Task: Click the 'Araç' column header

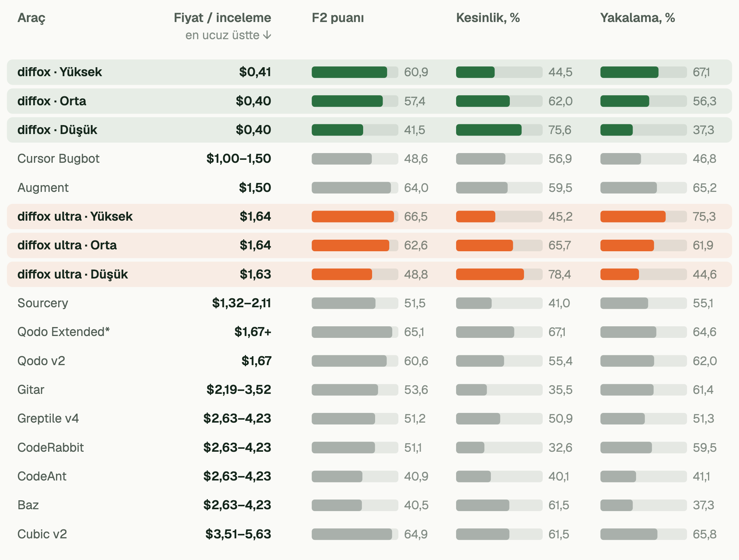Action: pos(31,18)
